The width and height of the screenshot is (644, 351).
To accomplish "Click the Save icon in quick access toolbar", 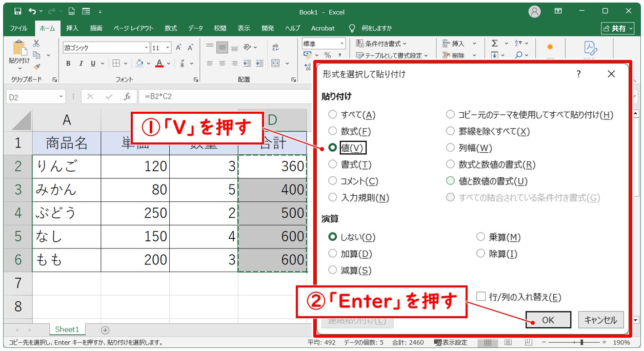I will [18, 11].
